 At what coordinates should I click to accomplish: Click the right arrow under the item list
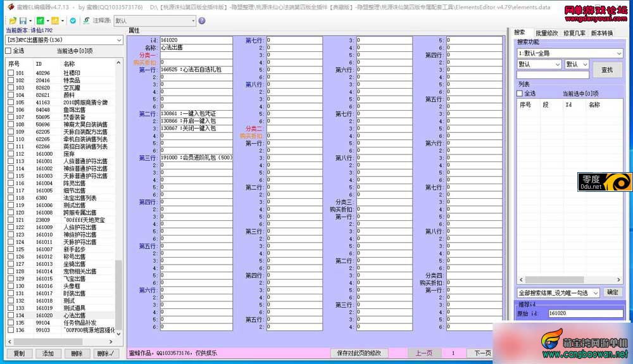tap(111, 341)
